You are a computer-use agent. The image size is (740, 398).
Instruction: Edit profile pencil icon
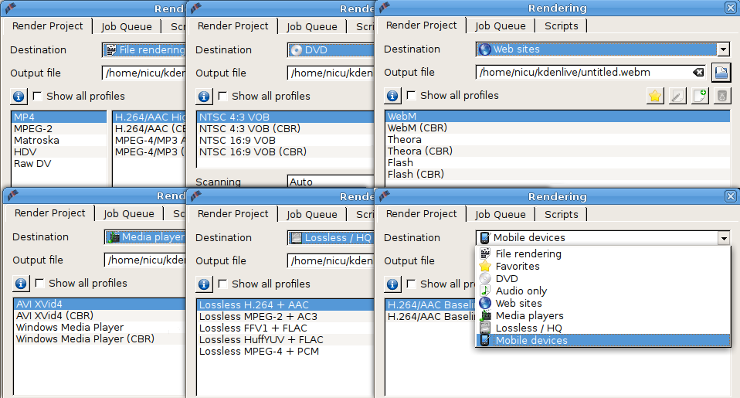click(677, 96)
